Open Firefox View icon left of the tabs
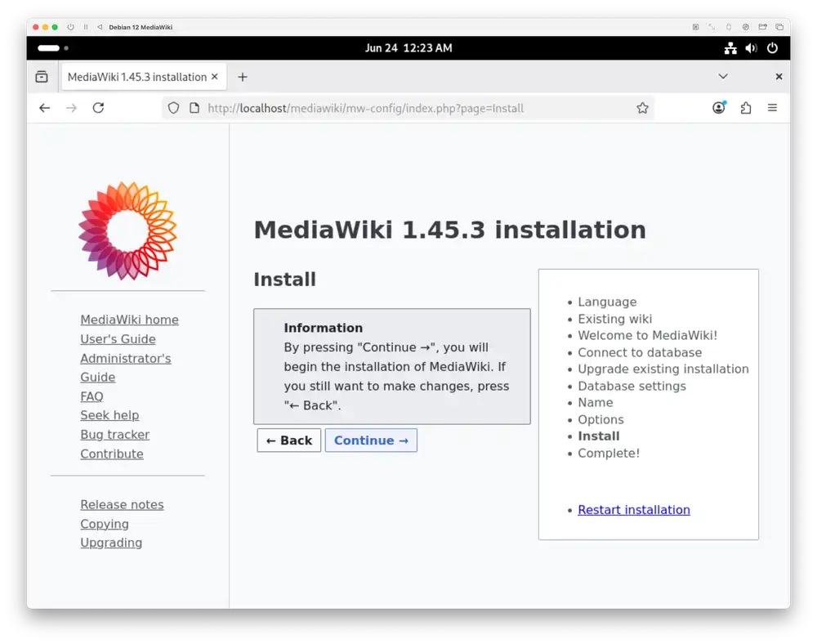 tap(42, 77)
